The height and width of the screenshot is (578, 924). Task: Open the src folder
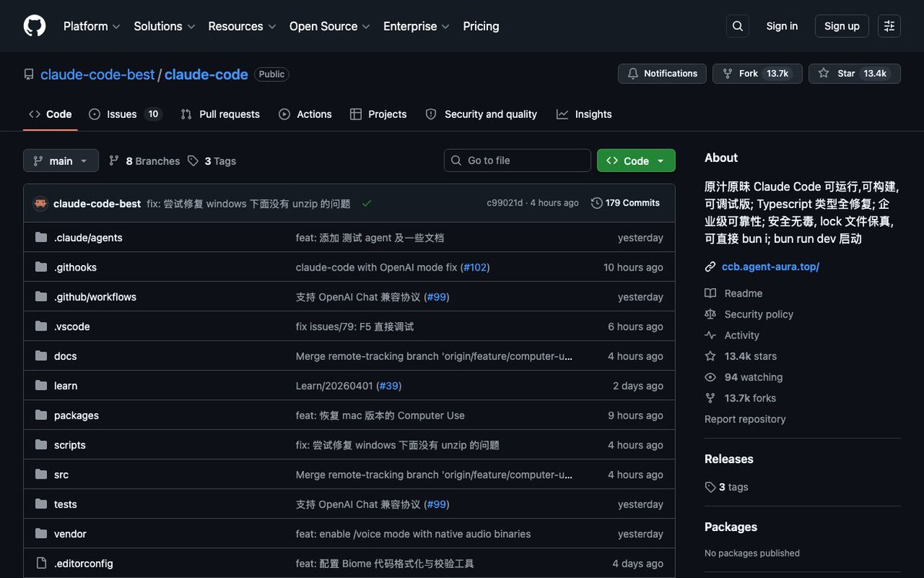[x=62, y=475]
